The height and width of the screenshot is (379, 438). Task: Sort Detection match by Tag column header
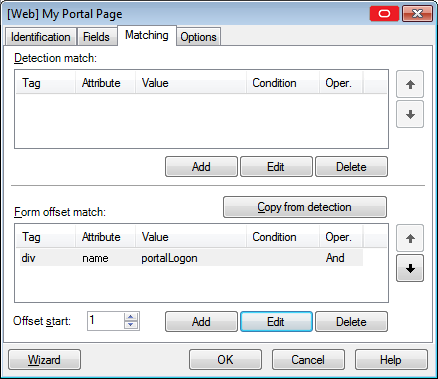46,83
